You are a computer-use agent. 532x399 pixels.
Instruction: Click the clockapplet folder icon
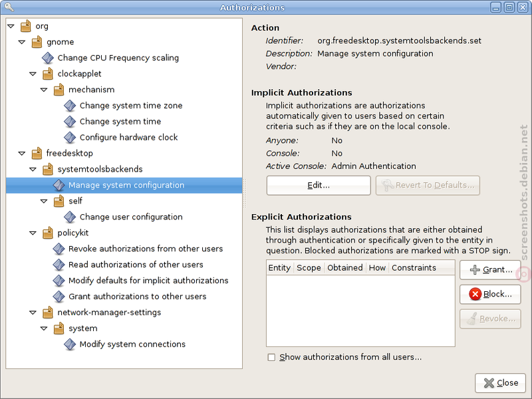pyautogui.click(x=48, y=74)
